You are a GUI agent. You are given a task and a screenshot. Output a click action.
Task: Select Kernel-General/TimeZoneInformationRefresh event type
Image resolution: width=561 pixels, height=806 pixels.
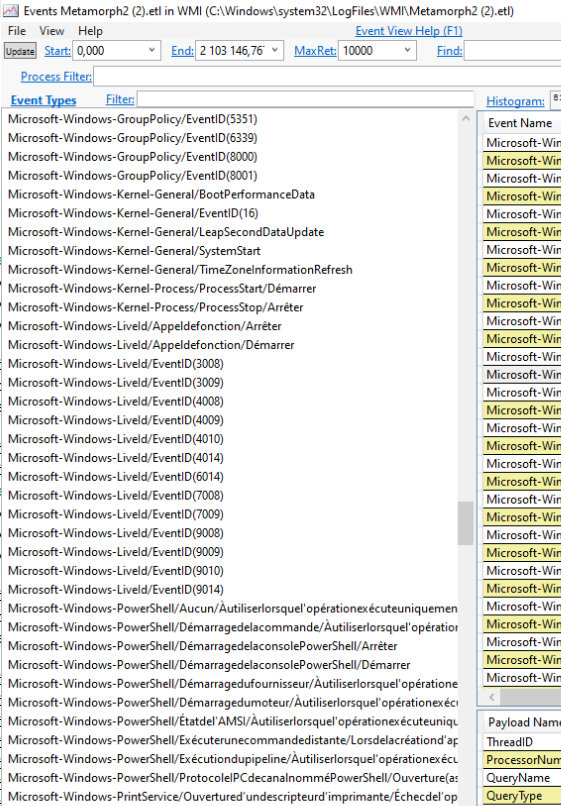(180, 270)
